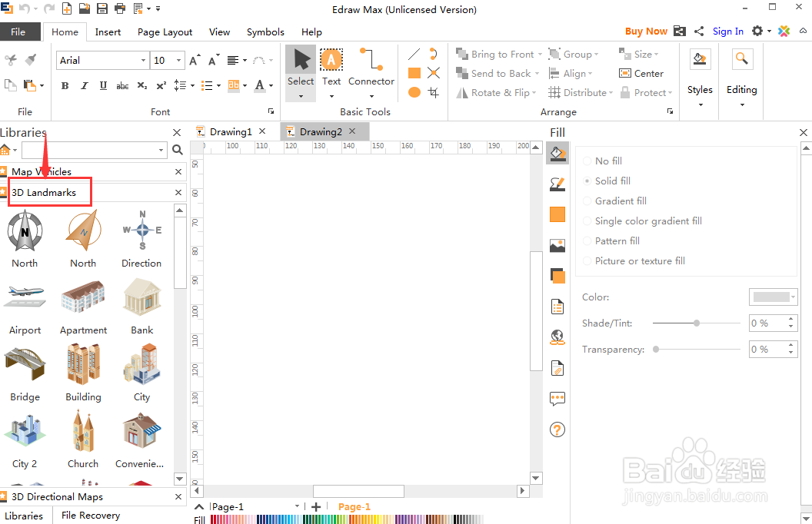Viewport: 812px width, 524px height.
Task: Open the shadow panel icon in sidebar
Action: pyautogui.click(x=557, y=277)
